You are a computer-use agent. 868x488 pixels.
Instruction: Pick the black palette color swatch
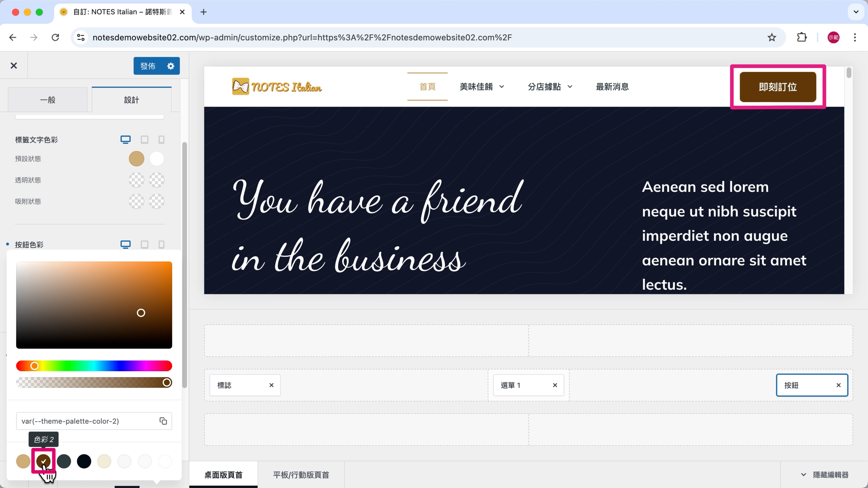(x=84, y=461)
